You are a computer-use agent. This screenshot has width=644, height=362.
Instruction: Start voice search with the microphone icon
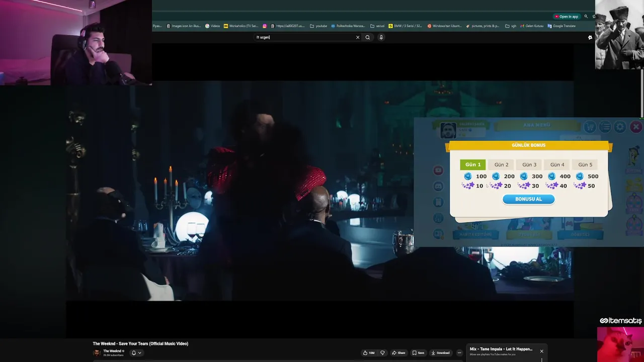coord(381,37)
